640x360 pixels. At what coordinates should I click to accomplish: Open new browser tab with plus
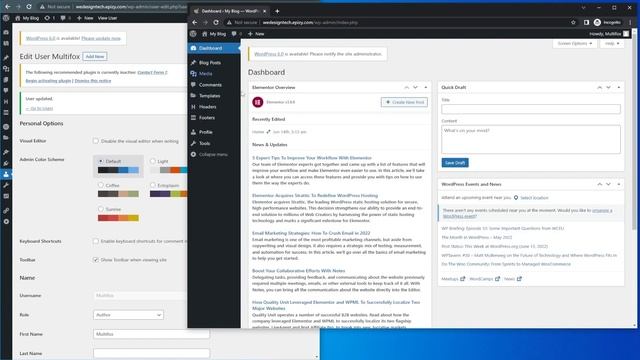[277, 11]
